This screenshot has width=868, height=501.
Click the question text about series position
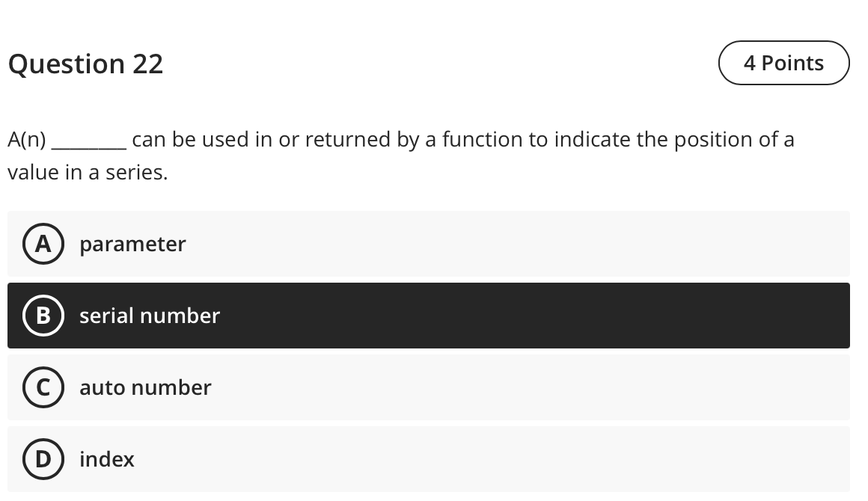pyautogui.click(x=401, y=155)
